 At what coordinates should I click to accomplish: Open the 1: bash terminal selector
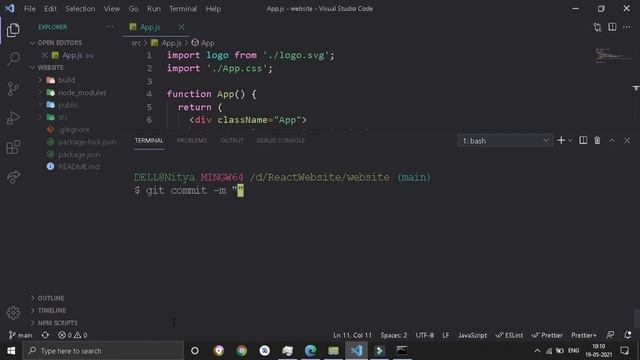click(505, 140)
